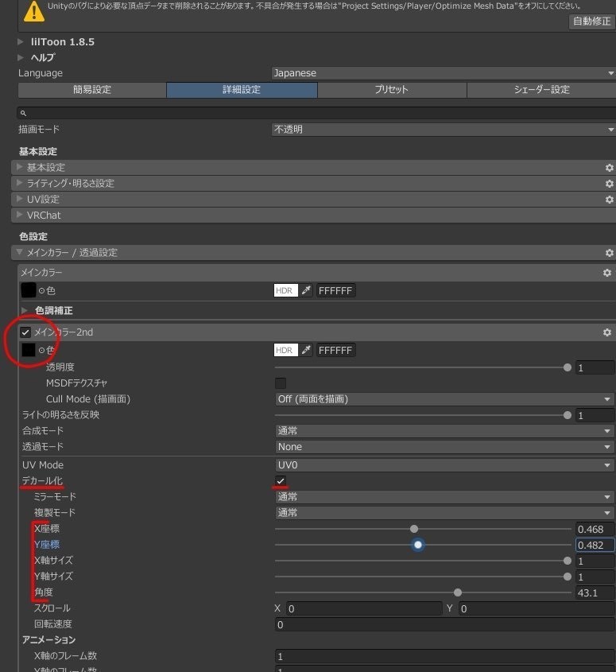Click the Y座標 slider handle

[x=417, y=545]
